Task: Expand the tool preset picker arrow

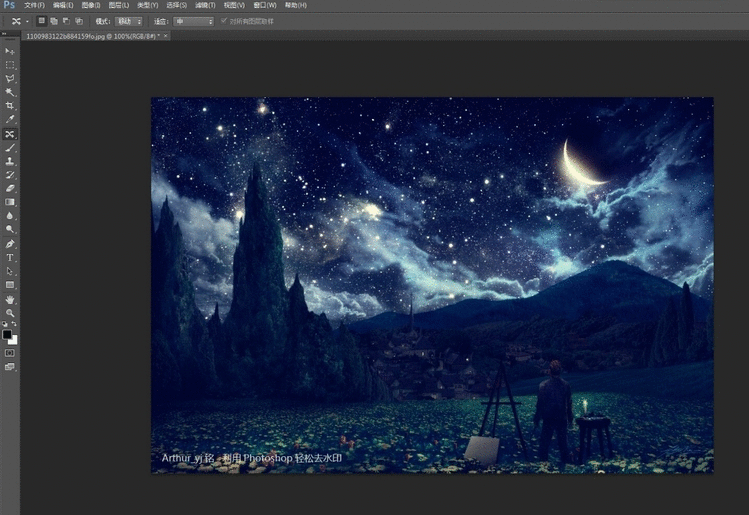Action: pos(27,20)
